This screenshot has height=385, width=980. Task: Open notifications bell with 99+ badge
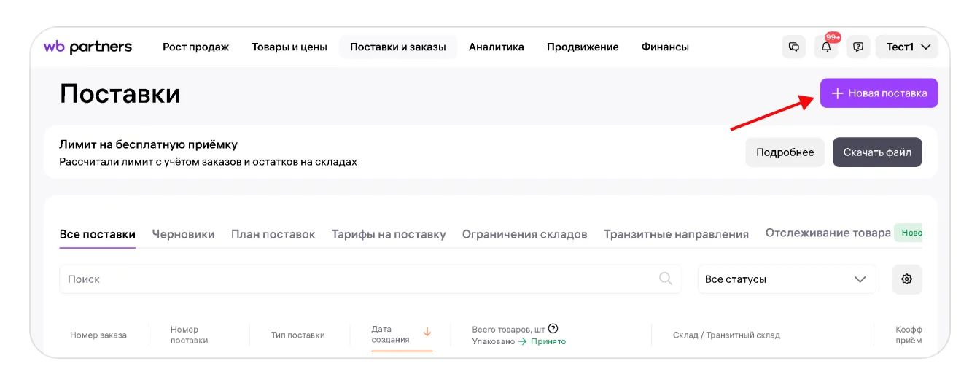tap(826, 47)
